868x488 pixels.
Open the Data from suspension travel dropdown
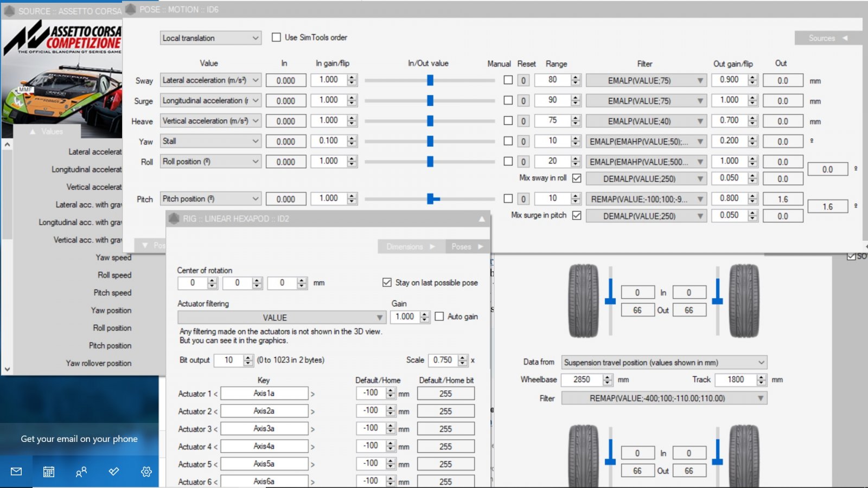pyautogui.click(x=664, y=362)
